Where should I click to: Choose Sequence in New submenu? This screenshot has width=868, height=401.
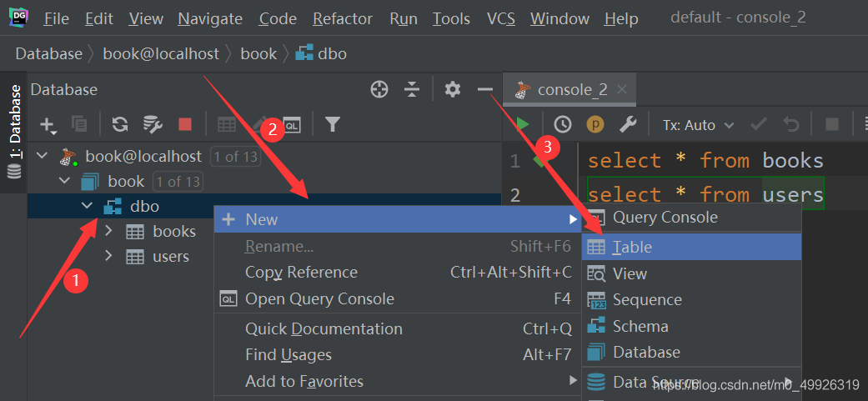coord(692,300)
